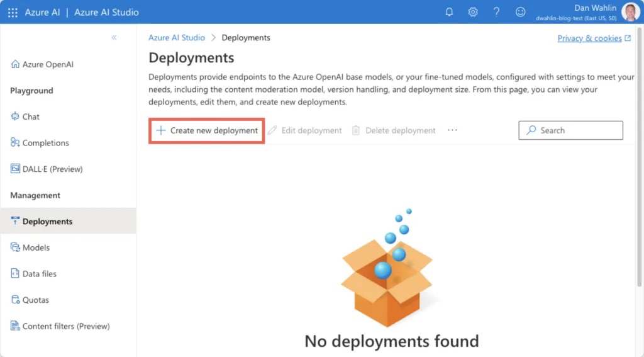
Task: Open the app launcher grid icon
Action: click(13, 13)
